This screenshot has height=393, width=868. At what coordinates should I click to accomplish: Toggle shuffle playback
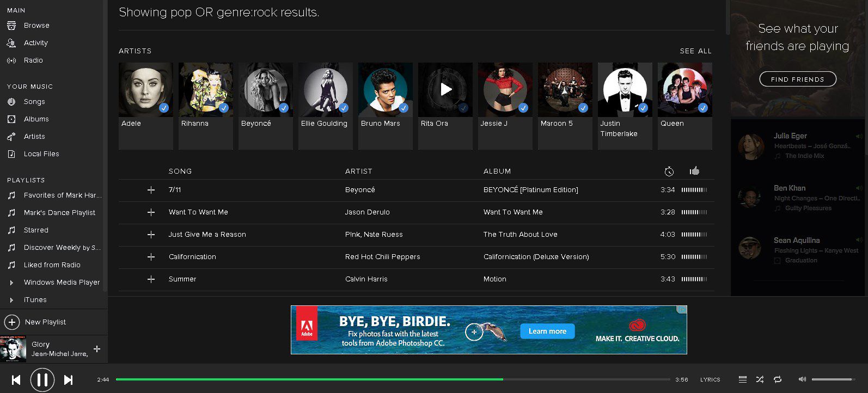[x=760, y=379]
